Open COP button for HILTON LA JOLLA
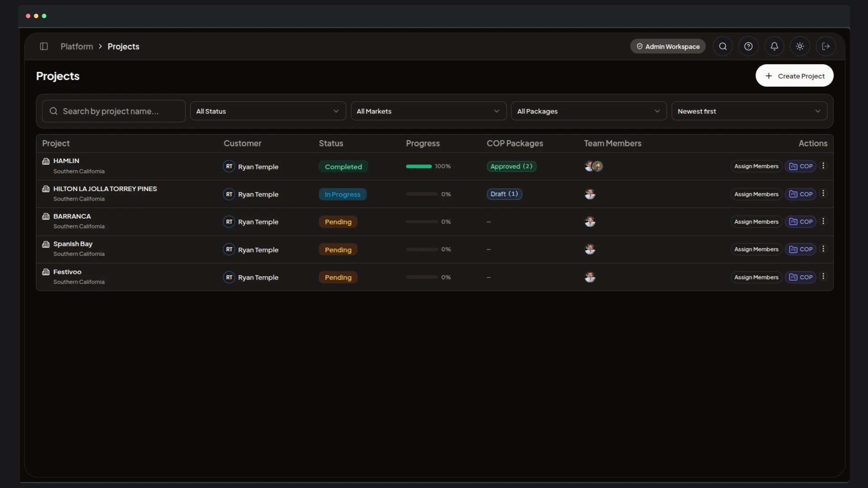The image size is (868, 488). coord(801,194)
